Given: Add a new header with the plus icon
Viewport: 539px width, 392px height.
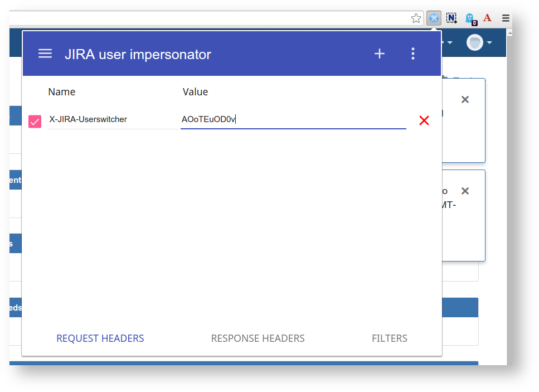Looking at the screenshot, I should click(x=380, y=54).
